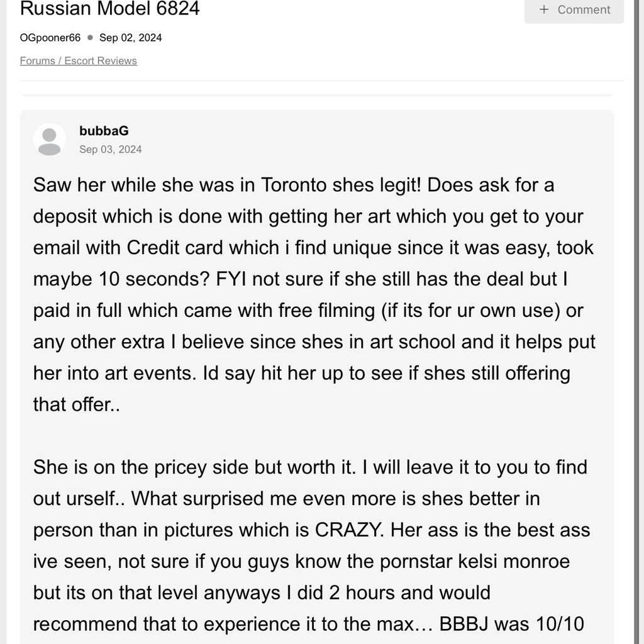Viewport: 644px width, 644px height.
Task: Click the plus icon beside Comment
Action: (x=544, y=9)
